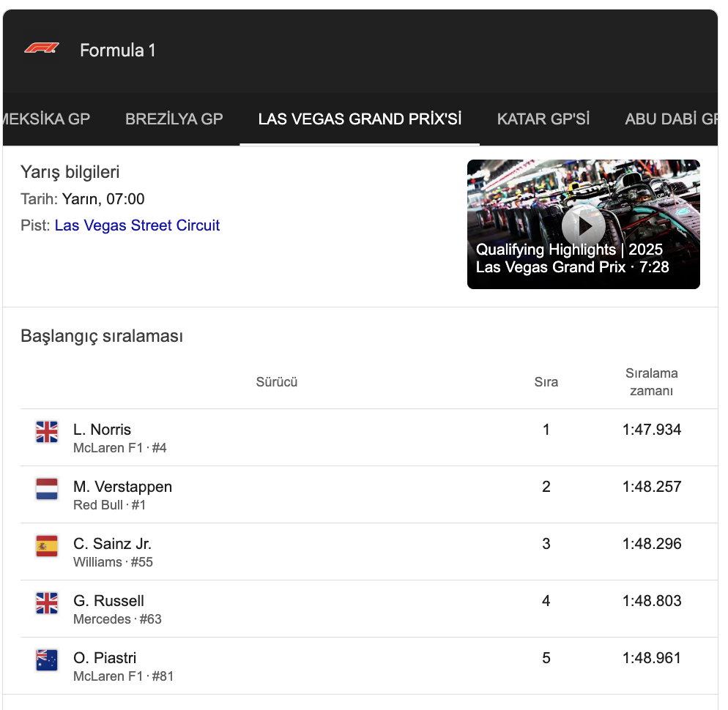Switch to the Brezilya GP tab
Viewport: 728px width, 710px height.
174,119
